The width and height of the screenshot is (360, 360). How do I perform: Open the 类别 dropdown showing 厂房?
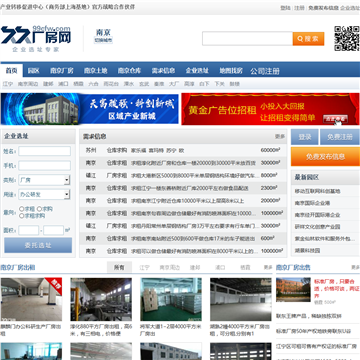44,180
